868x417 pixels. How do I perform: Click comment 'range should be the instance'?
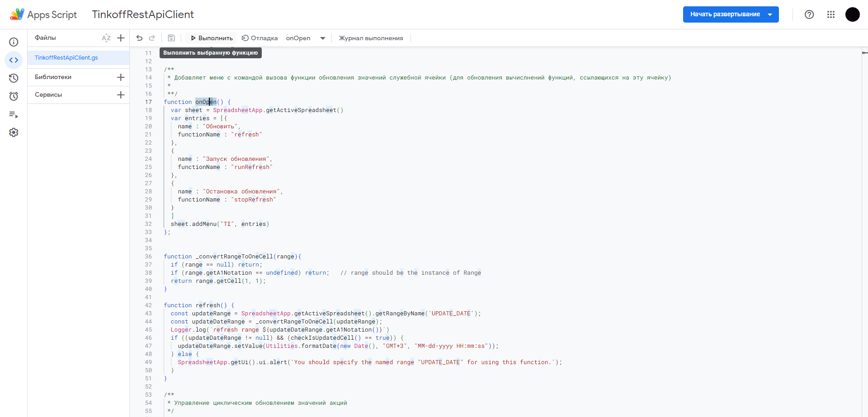pos(410,273)
